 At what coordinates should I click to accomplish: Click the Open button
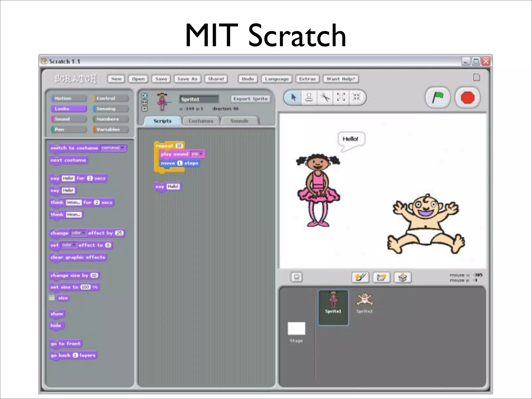click(x=138, y=79)
